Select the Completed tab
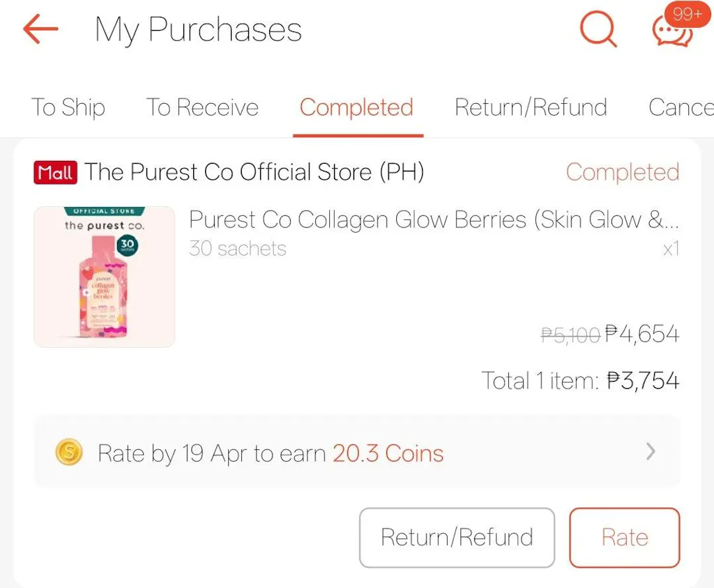The height and width of the screenshot is (588, 714). click(356, 107)
